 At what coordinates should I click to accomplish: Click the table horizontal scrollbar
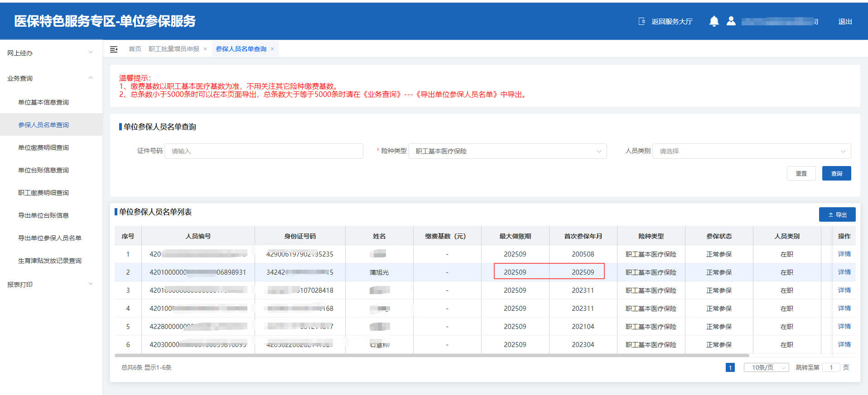click(432, 355)
